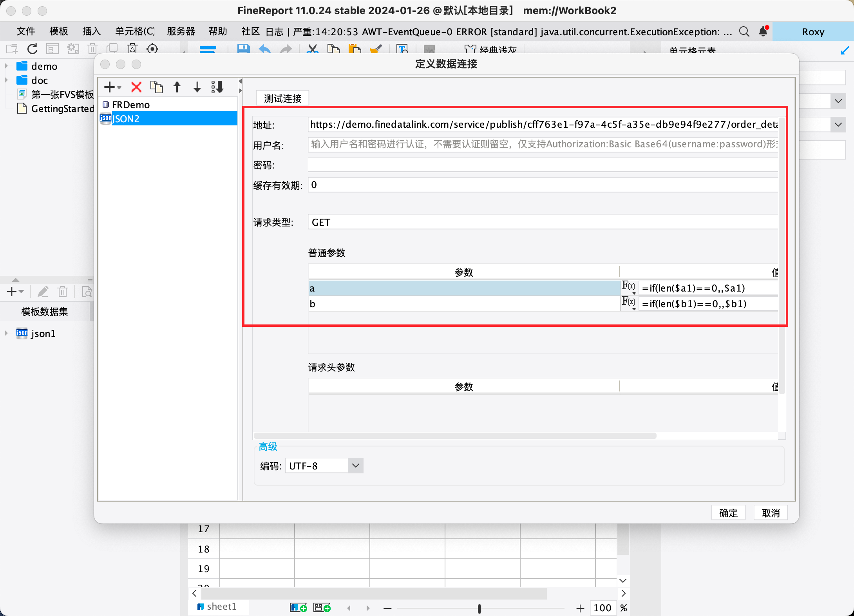
Task: Click the copy connection icon
Action: pos(157,87)
